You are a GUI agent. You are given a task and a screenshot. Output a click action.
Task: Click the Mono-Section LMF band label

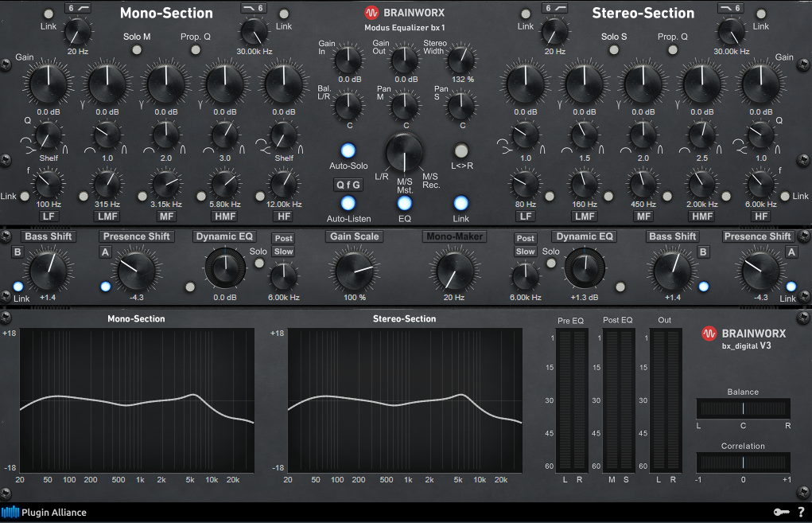tap(107, 217)
